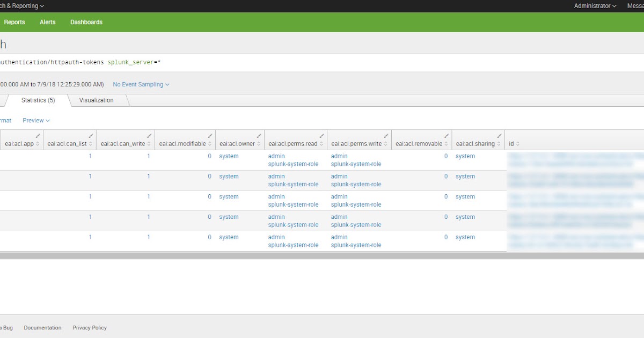Click the edit pencil icon on eai:acl.modifiable column

coord(211,136)
